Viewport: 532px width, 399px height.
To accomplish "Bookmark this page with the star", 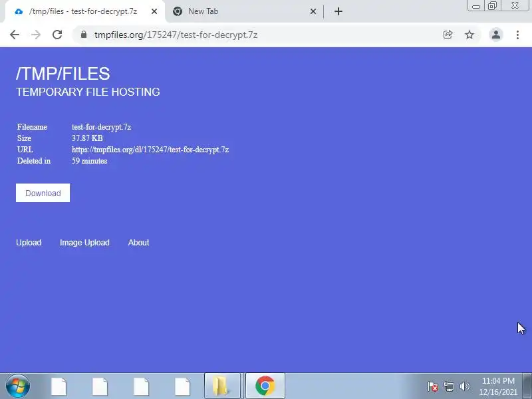I will pyautogui.click(x=469, y=35).
